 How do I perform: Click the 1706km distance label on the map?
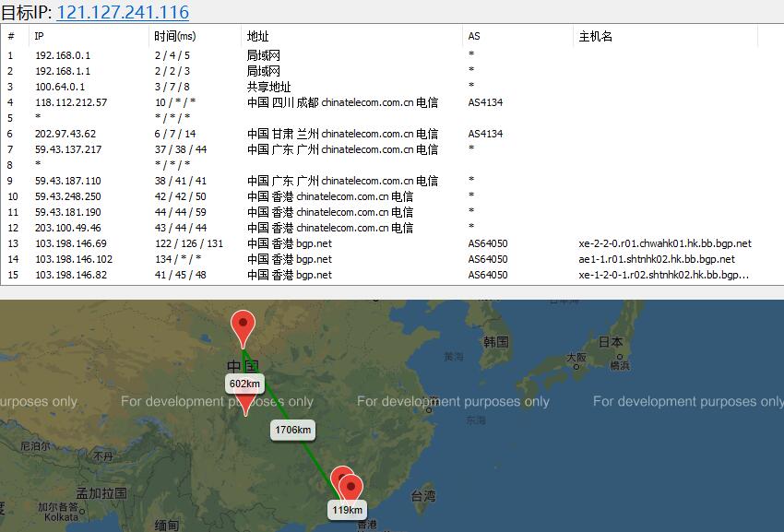293,430
